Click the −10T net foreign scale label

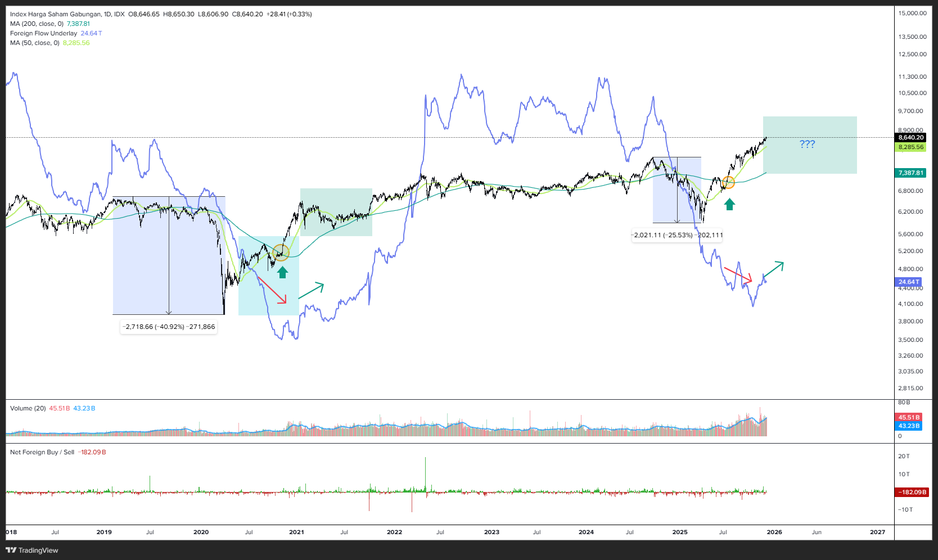[x=905, y=509]
